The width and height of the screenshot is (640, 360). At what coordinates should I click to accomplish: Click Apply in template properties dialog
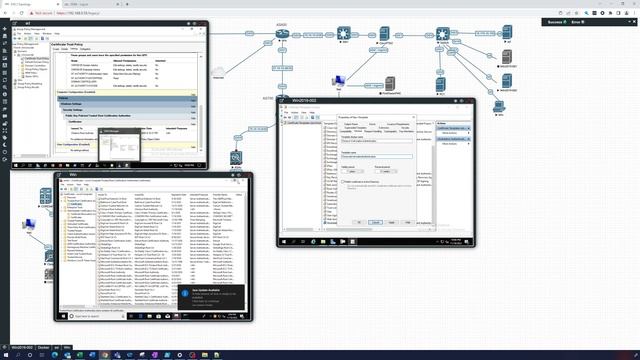tap(391, 222)
